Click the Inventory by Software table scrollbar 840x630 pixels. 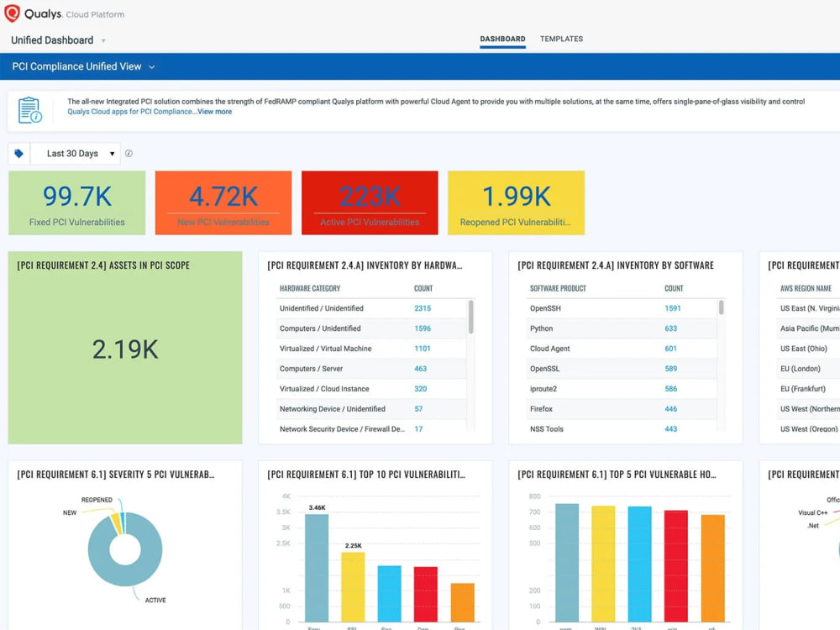(721, 307)
